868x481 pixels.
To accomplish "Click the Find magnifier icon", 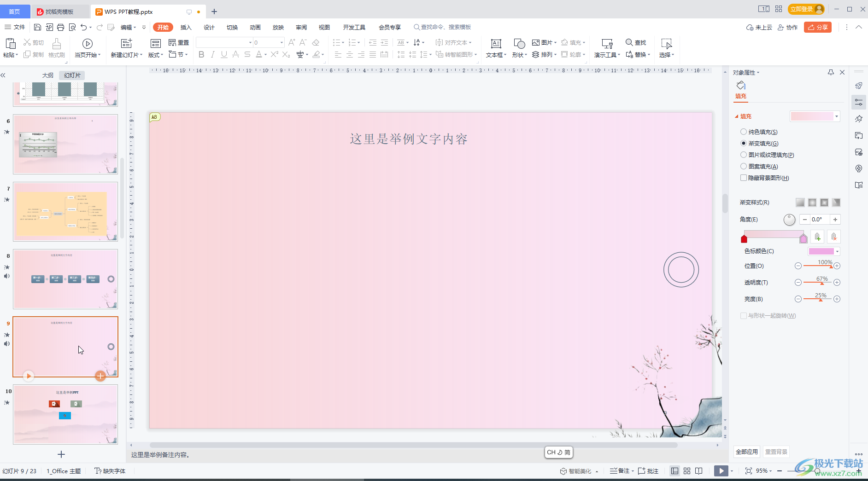I will 629,42.
